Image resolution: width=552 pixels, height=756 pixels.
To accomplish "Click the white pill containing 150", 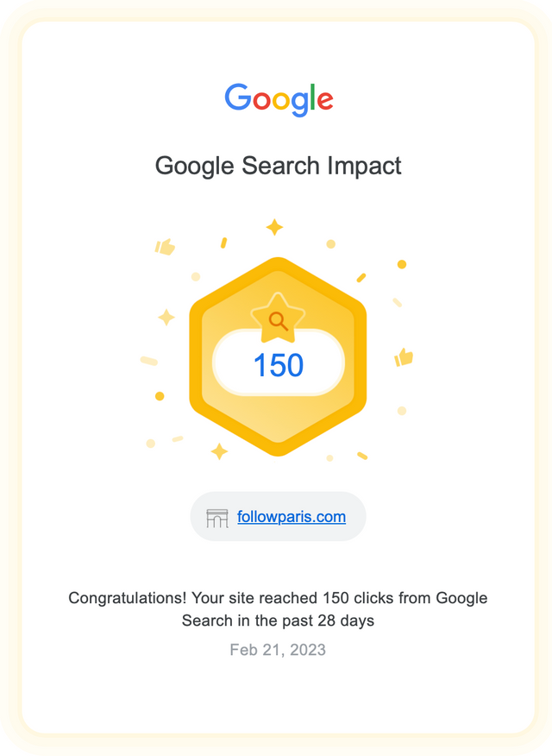I will click(279, 362).
